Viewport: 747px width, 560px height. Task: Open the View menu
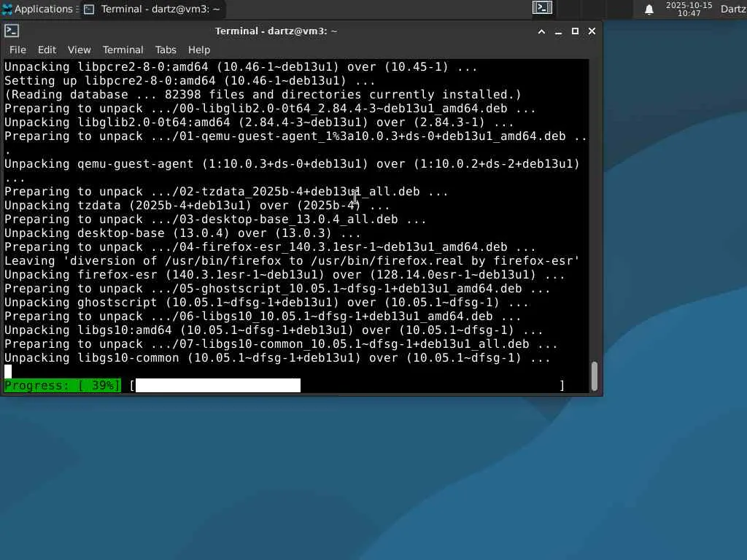click(x=79, y=50)
